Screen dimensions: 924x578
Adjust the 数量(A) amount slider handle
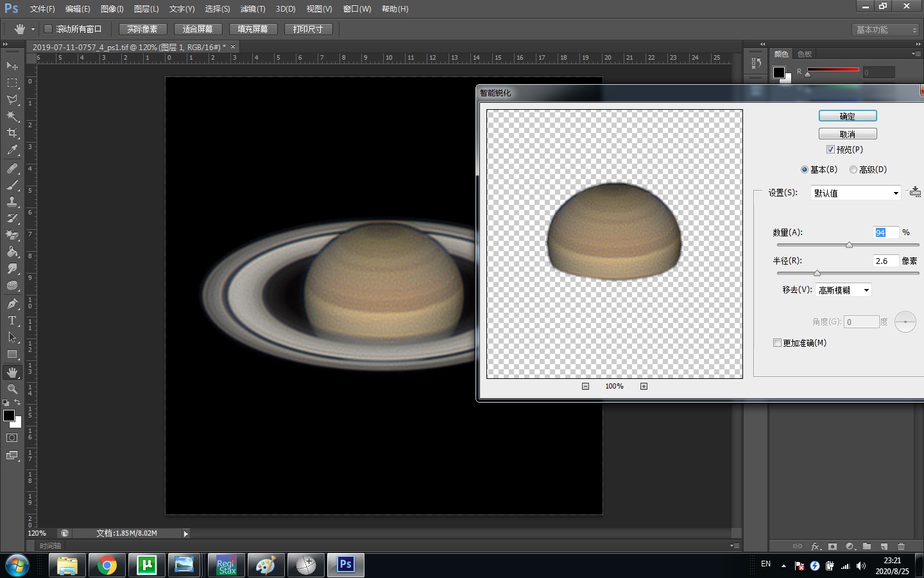(849, 245)
